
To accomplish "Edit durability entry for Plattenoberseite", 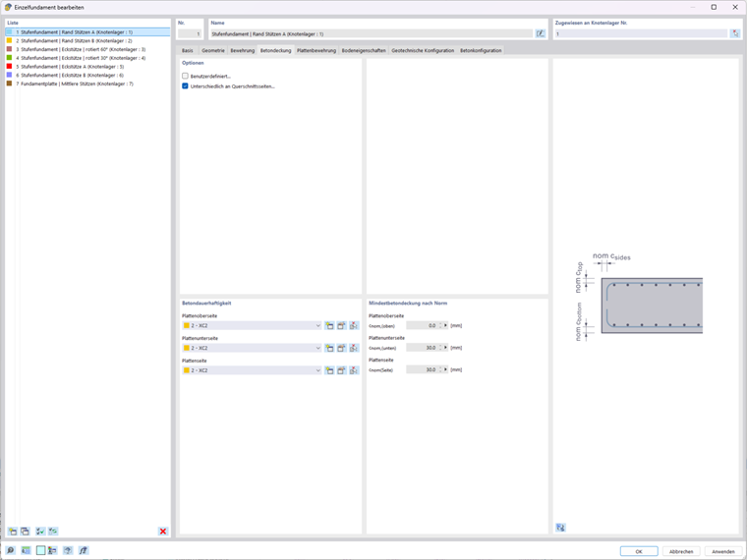I will coord(342,326).
